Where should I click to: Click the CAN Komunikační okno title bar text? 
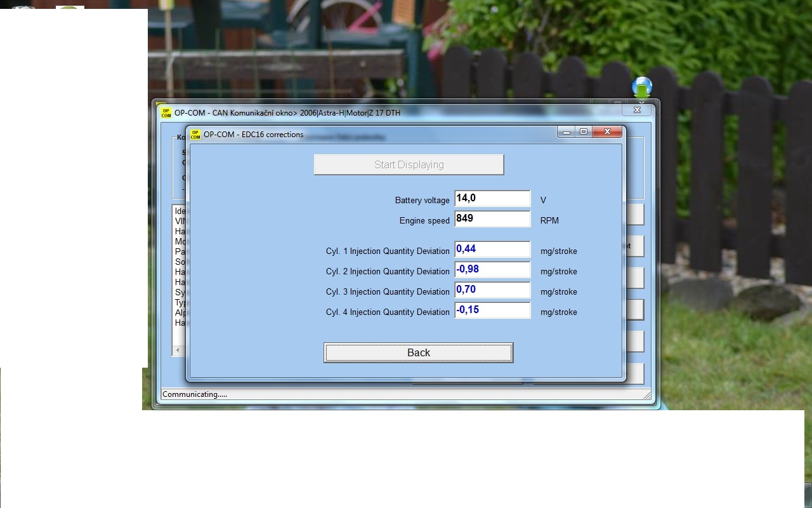287,112
